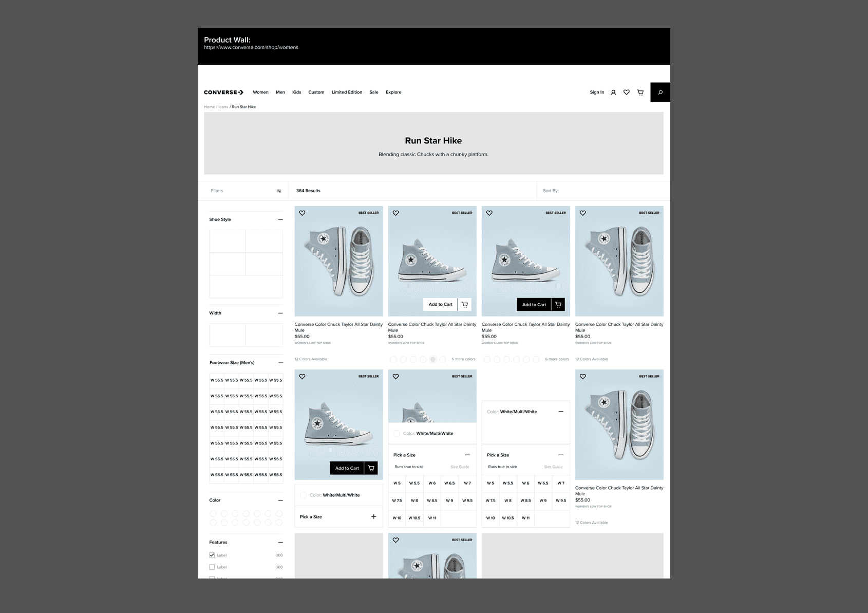Click 6 more colors under the third top-row product
Image resolution: width=868 pixels, height=613 pixels.
coord(557,359)
